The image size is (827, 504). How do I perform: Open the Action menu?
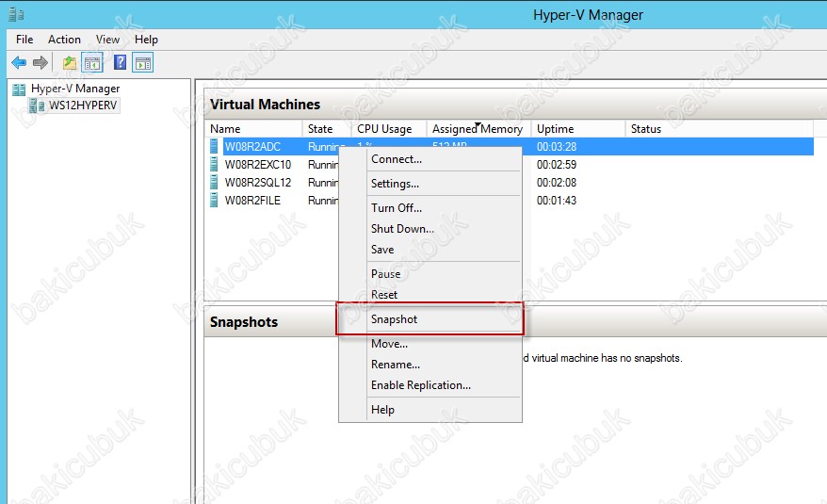pos(64,39)
